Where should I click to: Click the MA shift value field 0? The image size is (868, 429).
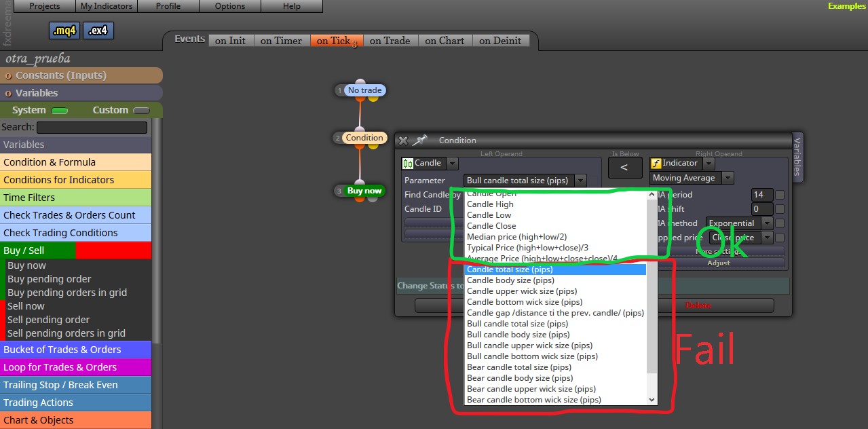point(762,209)
